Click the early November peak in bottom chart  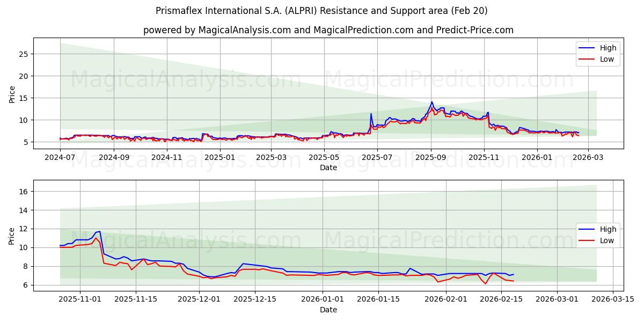(99, 232)
